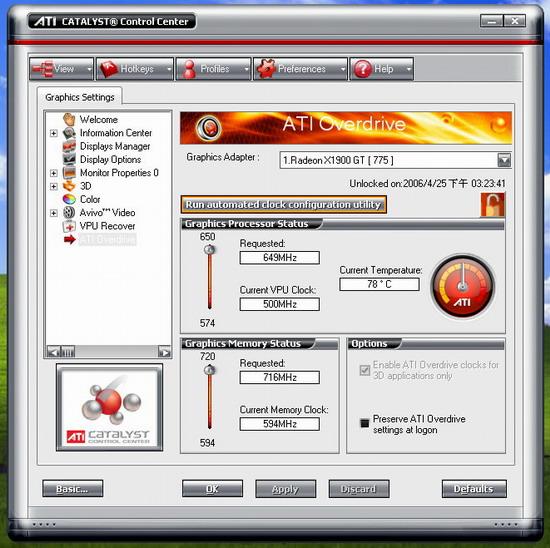The image size is (550, 548).
Task: Click the Requested 716MHz memory field
Action: 280,377
